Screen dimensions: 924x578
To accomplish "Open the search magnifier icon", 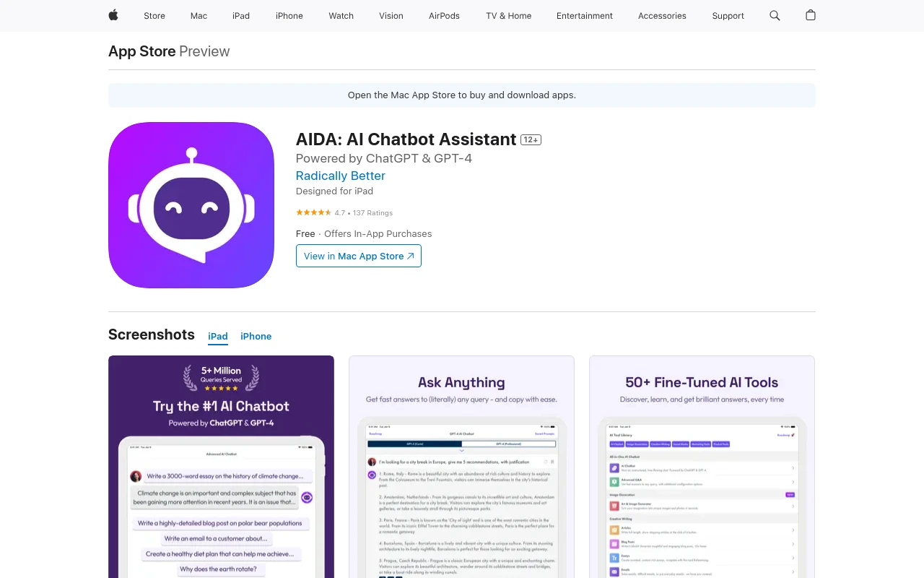I will (x=775, y=15).
